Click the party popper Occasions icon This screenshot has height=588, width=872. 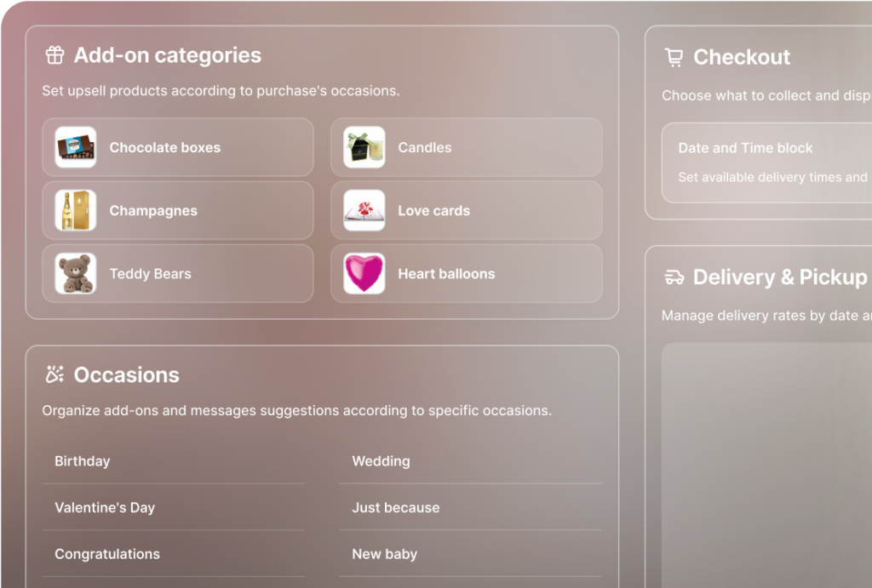(54, 374)
